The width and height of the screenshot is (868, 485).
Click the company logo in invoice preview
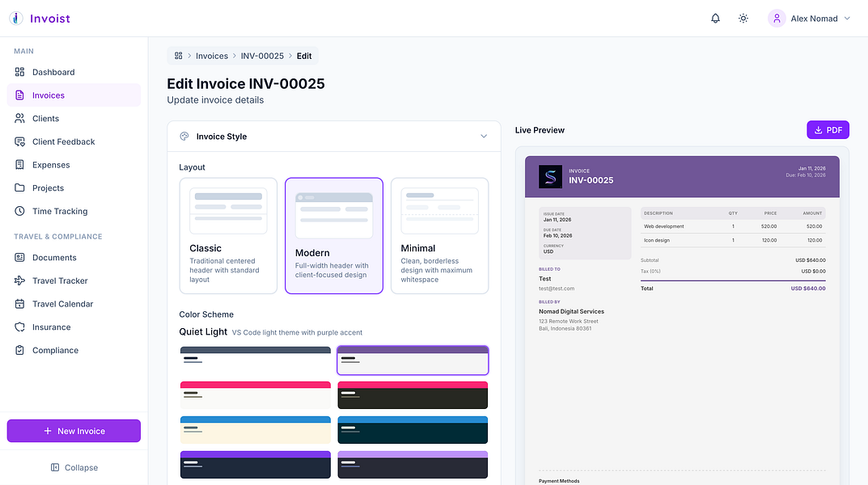pyautogui.click(x=550, y=177)
